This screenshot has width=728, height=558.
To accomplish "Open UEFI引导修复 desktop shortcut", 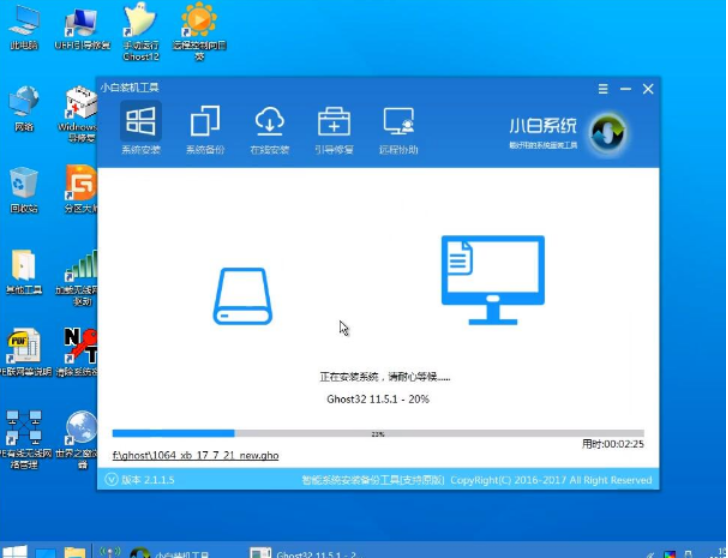I will click(x=82, y=28).
